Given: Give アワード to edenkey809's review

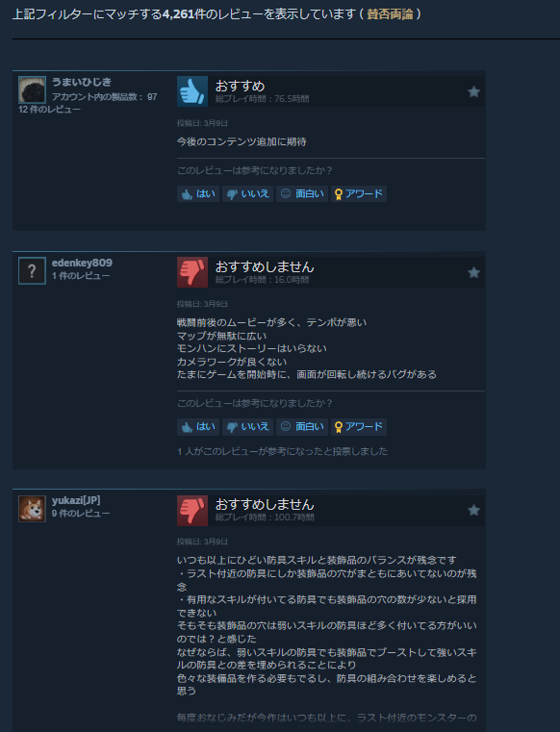Looking at the screenshot, I should point(359,427).
